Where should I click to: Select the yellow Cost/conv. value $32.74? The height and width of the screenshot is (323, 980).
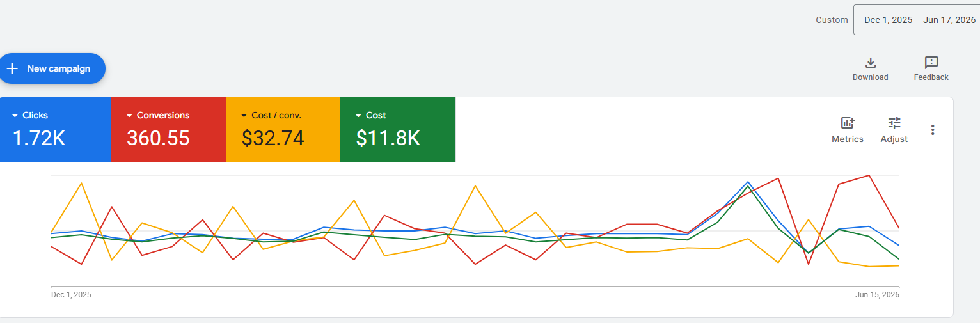coord(273,138)
